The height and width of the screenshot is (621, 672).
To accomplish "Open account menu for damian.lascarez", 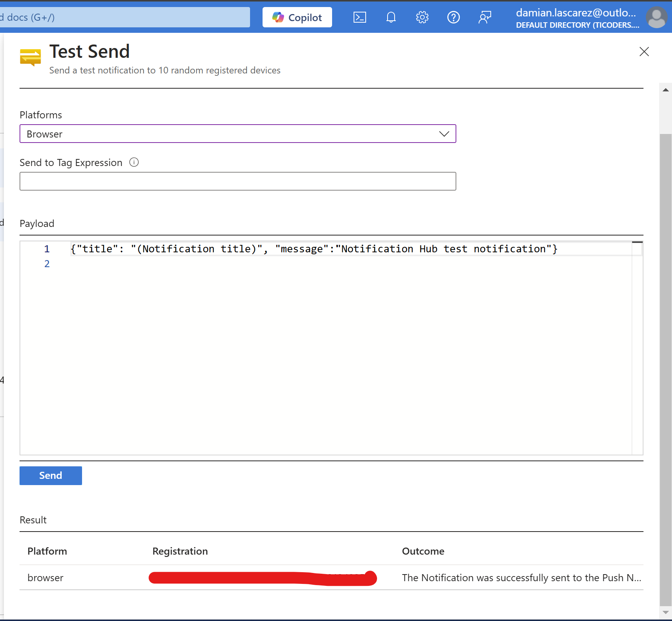I will (577, 18).
